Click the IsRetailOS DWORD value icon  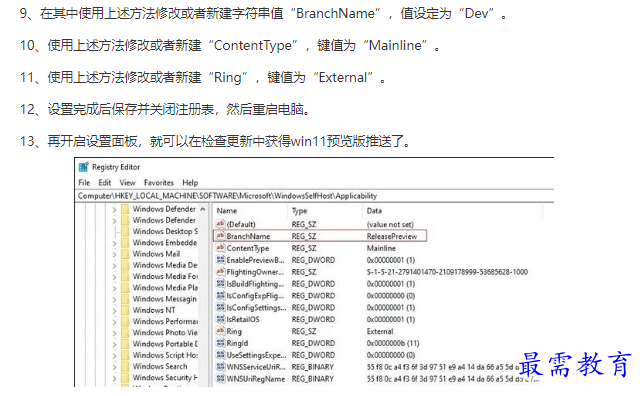click(220, 319)
